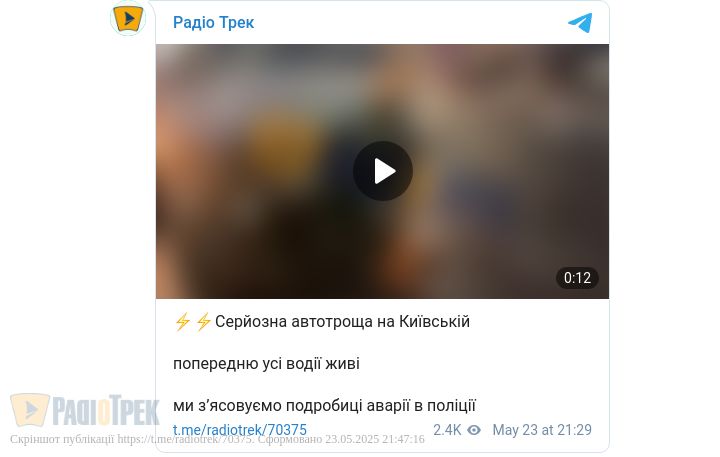Open the Telegram paper plane icon

pyautogui.click(x=580, y=23)
